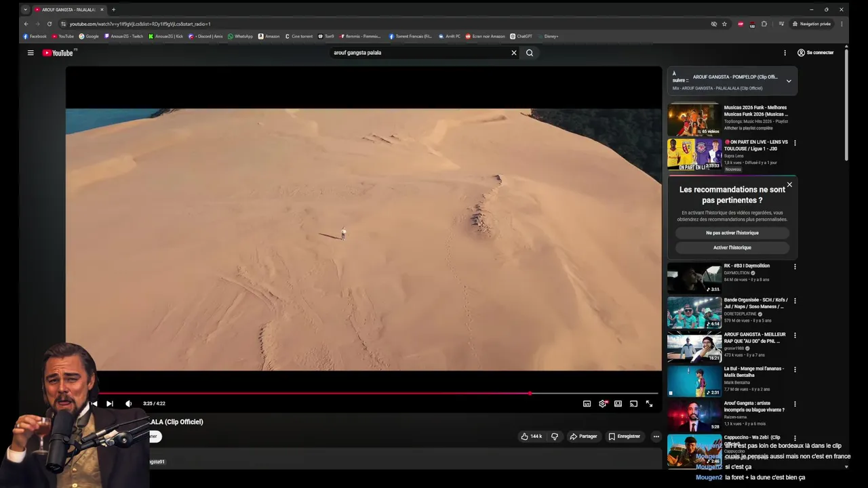Screen dimensions: 868x488
Task: Open options for the LENS VS TOULOUSE video
Action: tap(795, 143)
